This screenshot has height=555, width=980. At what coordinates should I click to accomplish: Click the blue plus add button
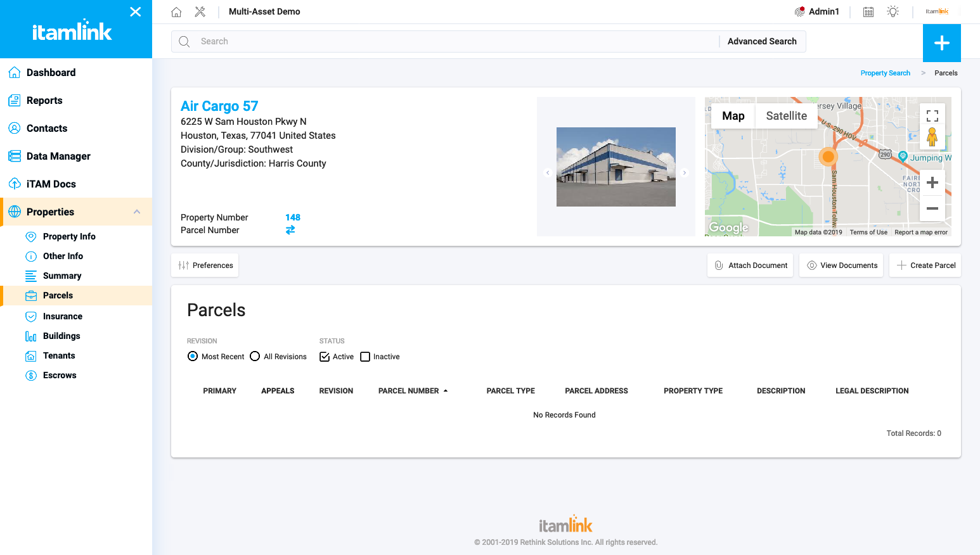[941, 43]
